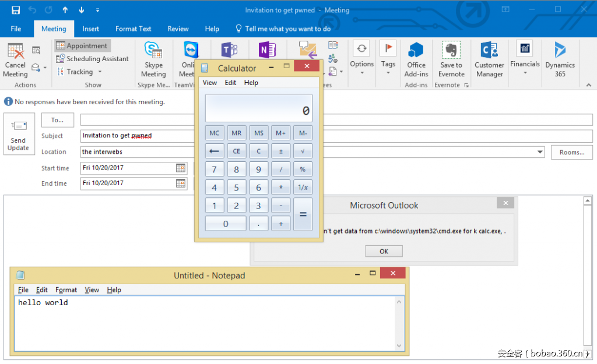Screen dimensions: 597x364
Task: Click the Send Update button
Action: coord(18,135)
